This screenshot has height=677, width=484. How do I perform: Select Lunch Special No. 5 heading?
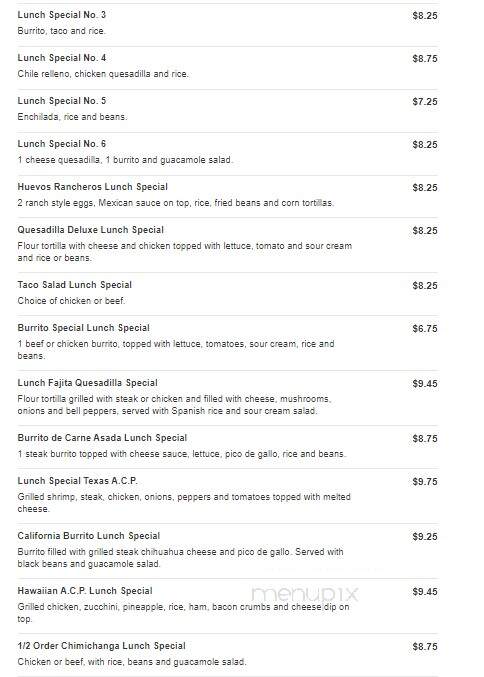[x=62, y=101]
